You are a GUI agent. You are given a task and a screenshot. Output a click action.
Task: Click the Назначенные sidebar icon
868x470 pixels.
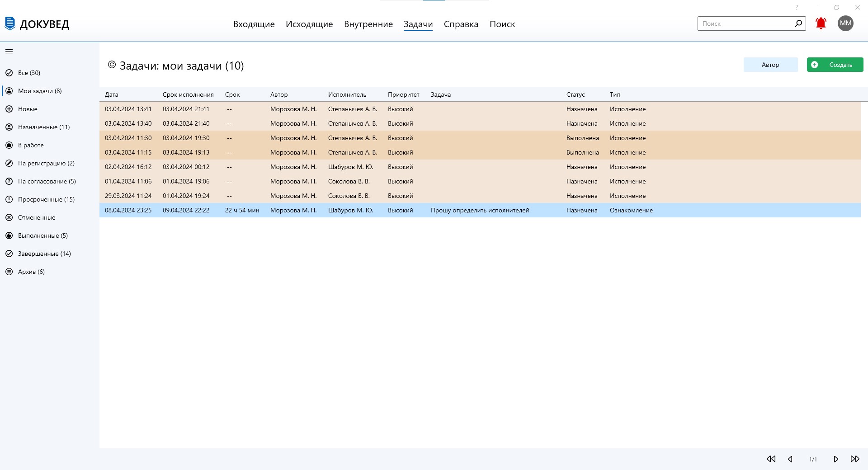tap(9, 127)
